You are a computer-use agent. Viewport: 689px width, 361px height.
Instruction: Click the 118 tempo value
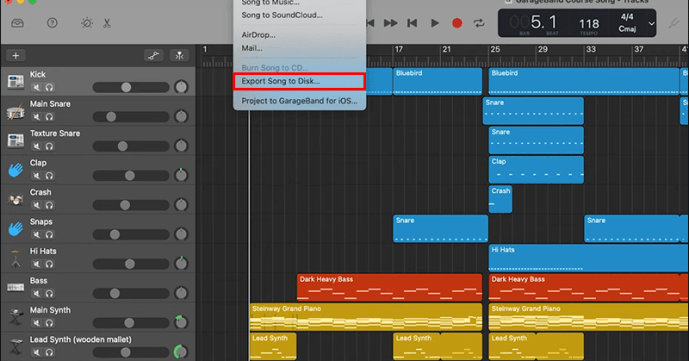click(x=589, y=23)
